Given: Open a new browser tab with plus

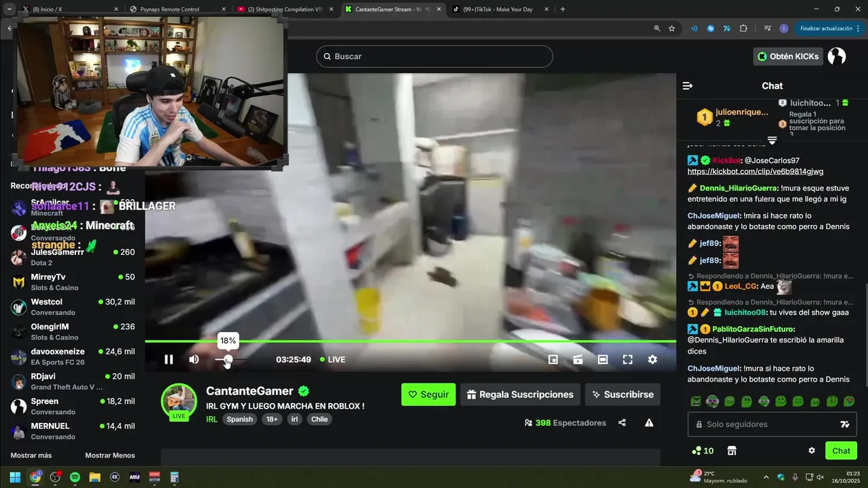Looking at the screenshot, I should click(563, 9).
